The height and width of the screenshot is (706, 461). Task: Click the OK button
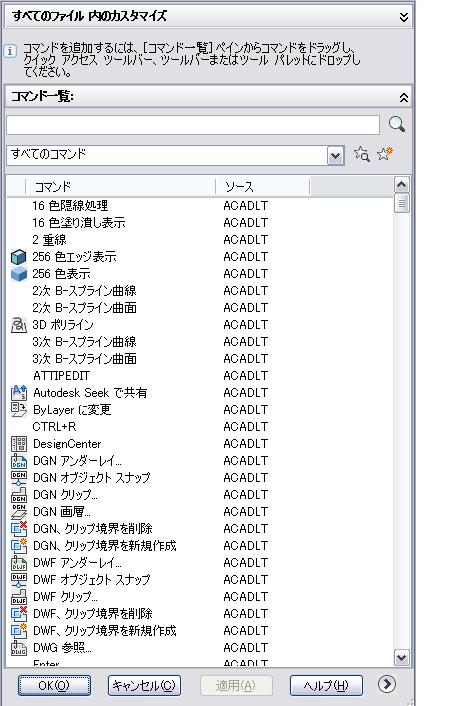[54, 685]
